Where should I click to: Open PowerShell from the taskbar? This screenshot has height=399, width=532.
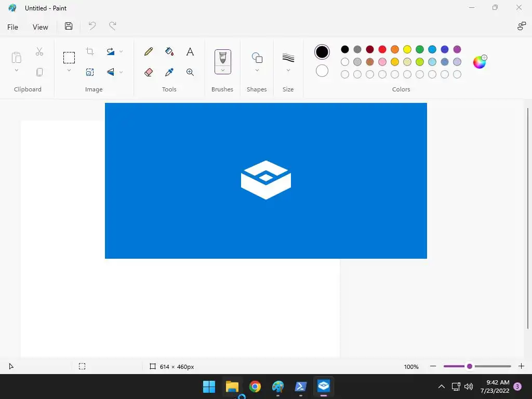coord(301,387)
